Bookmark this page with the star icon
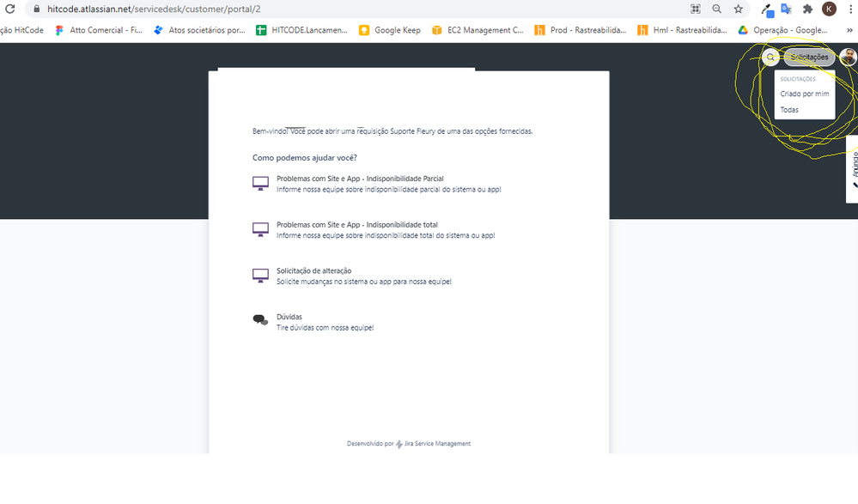This screenshot has height=504, width=858. [x=738, y=9]
